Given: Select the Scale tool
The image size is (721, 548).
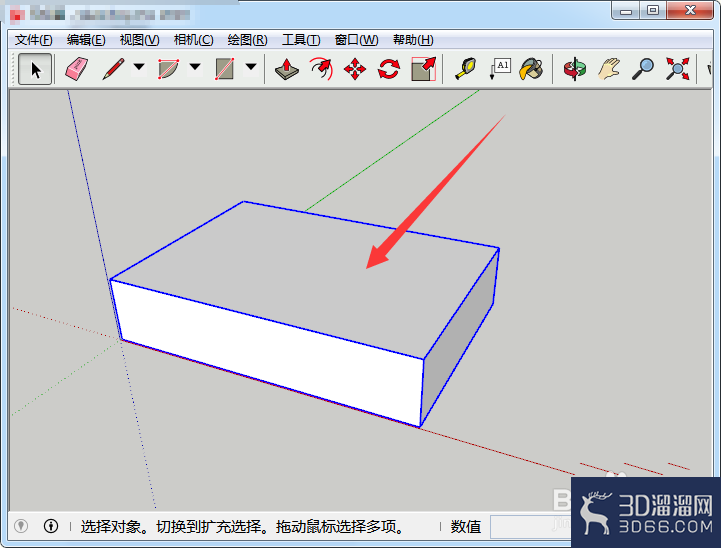Looking at the screenshot, I should [x=423, y=69].
